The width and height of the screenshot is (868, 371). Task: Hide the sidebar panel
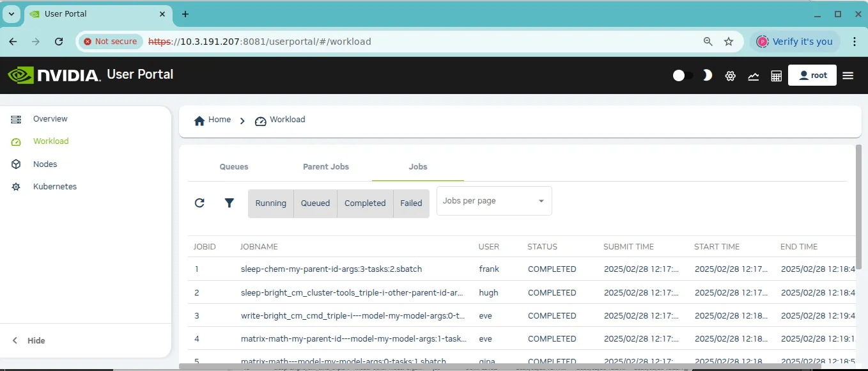click(29, 340)
